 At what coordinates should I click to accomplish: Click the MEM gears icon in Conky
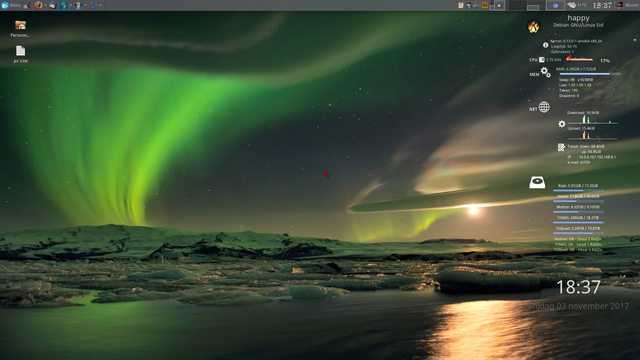point(545,72)
